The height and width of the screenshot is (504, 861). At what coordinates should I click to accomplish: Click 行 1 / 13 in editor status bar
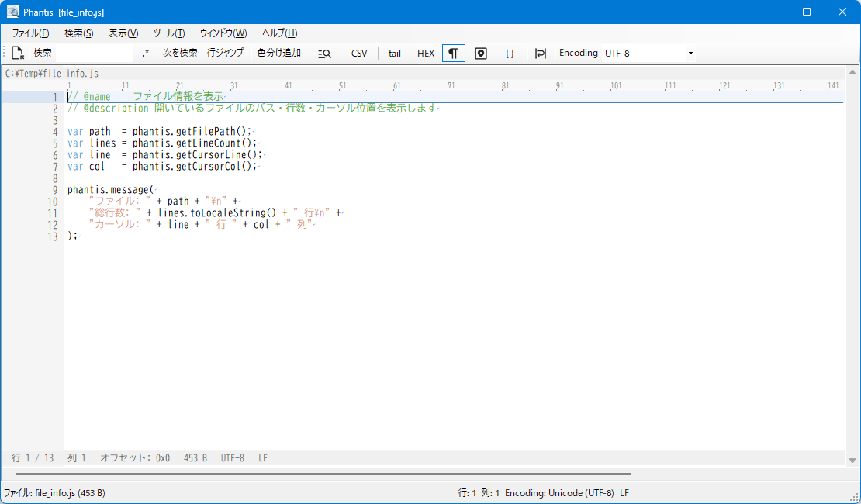tap(33, 458)
